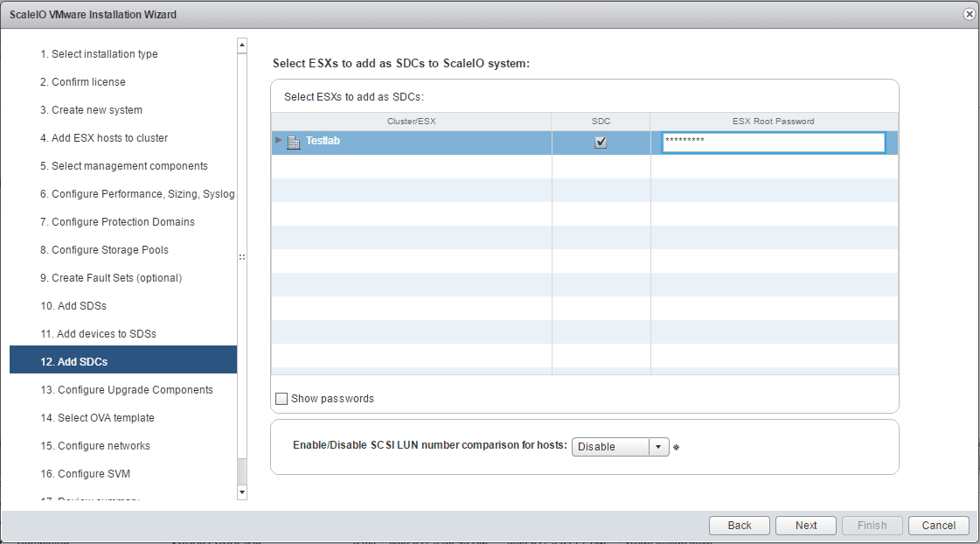980x544 pixels.
Task: Click the ESX Root Password field
Action: tap(773, 143)
